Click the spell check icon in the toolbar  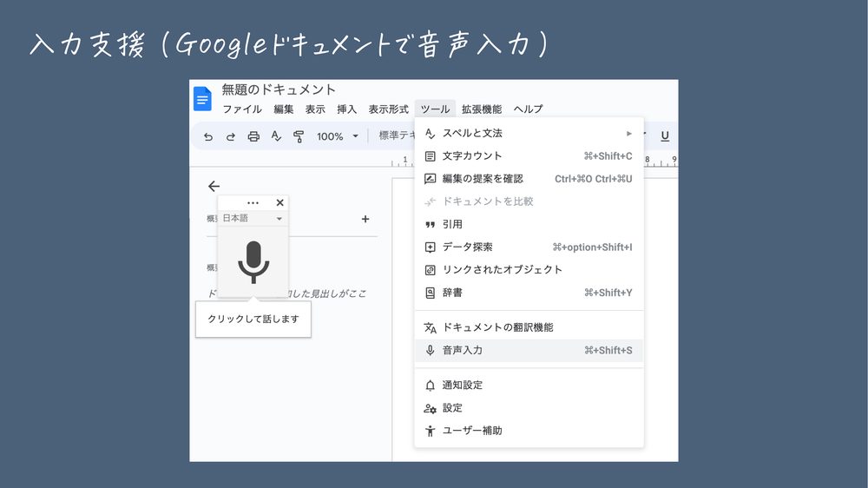[x=276, y=136]
